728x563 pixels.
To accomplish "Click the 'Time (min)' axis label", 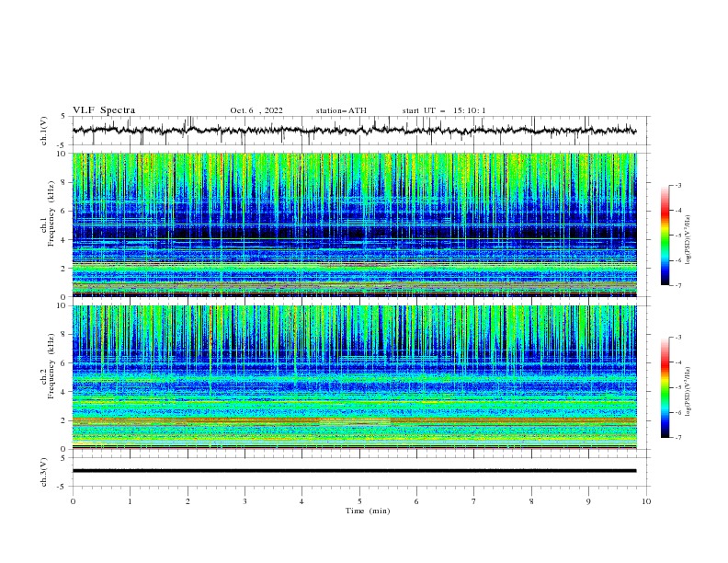I will click(368, 511).
